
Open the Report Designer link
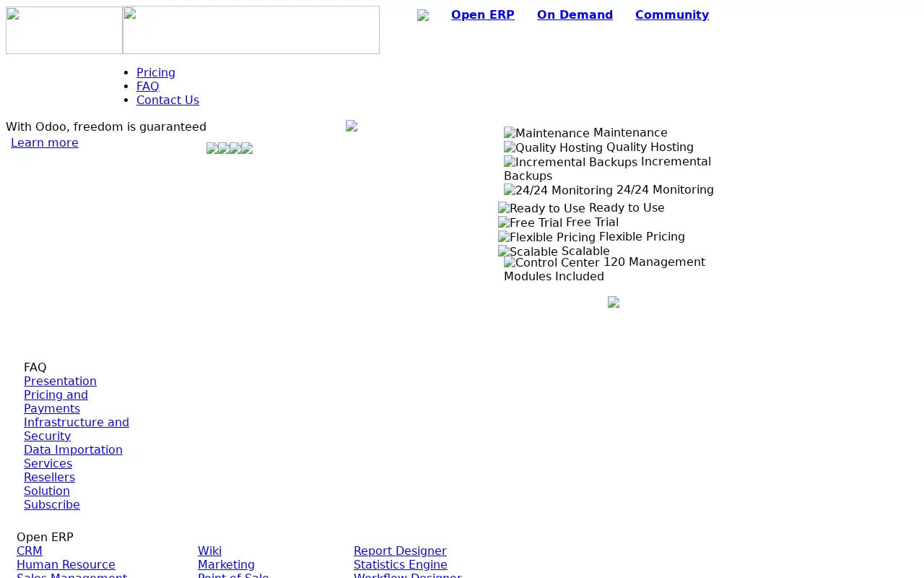click(400, 551)
